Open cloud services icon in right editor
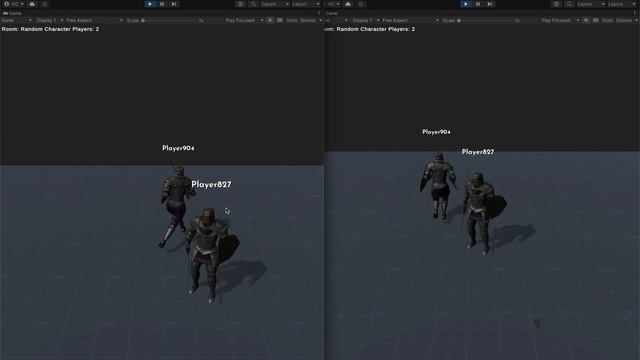This screenshot has width=640, height=360. [x=348, y=4]
